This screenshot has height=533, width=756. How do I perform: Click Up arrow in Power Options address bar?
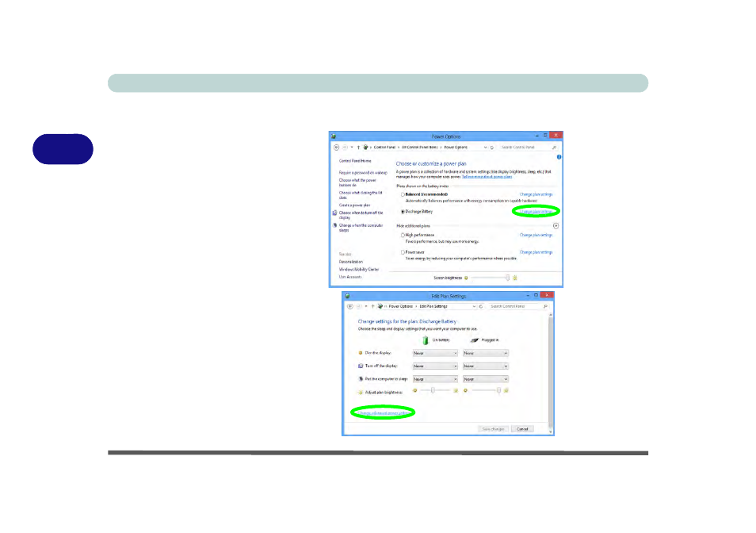tap(358, 148)
